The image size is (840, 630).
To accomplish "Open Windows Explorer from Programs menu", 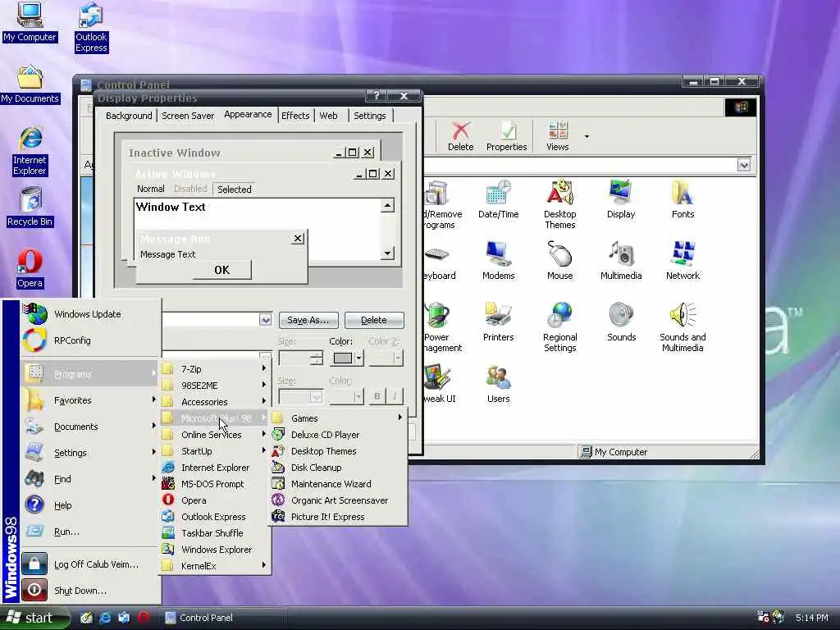I will tap(214, 550).
